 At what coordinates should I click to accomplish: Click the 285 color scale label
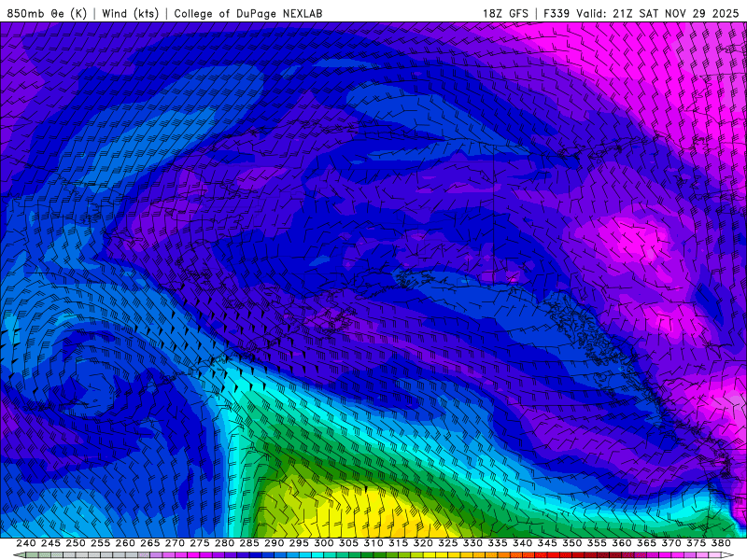[x=249, y=543]
